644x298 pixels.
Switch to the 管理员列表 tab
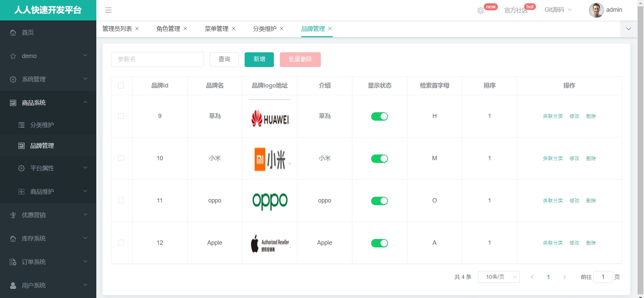coord(117,29)
